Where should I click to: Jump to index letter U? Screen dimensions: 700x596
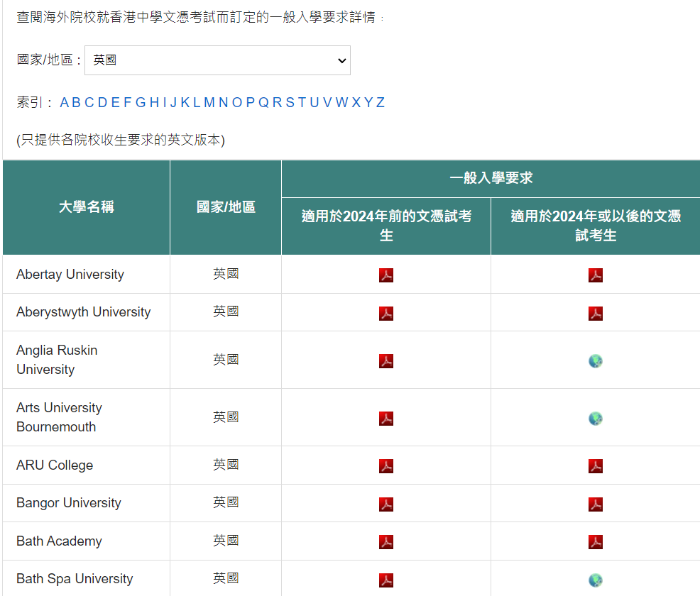coord(315,103)
